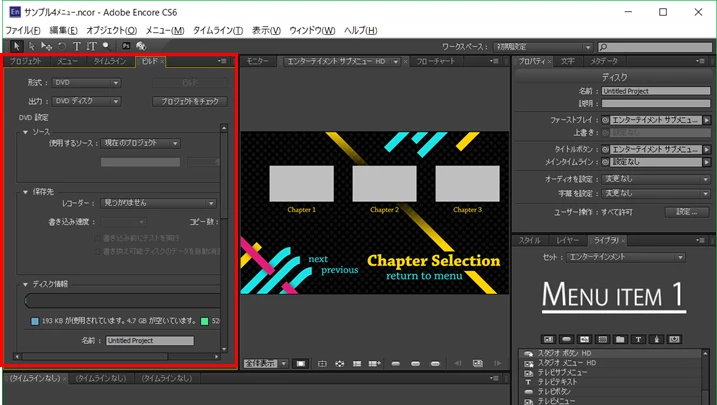Switch to the フローチャート tab
Screen dimensions: 717x405
tap(436, 61)
